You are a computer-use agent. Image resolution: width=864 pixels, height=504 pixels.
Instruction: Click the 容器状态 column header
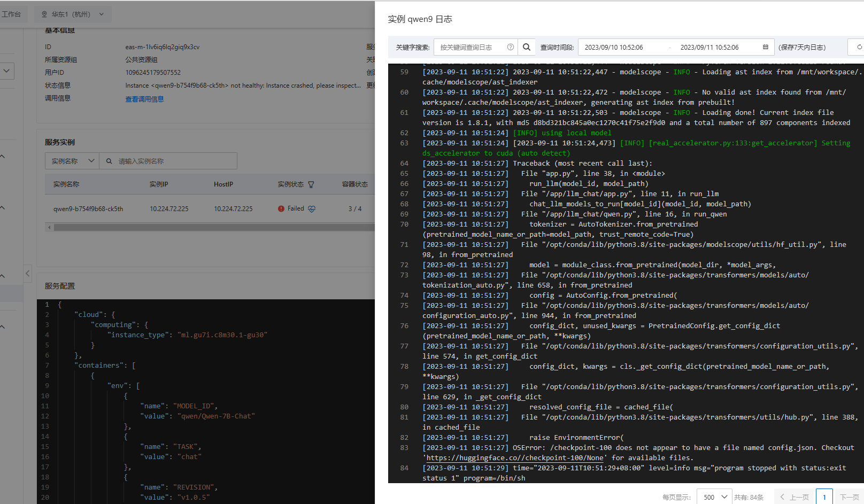[355, 184]
